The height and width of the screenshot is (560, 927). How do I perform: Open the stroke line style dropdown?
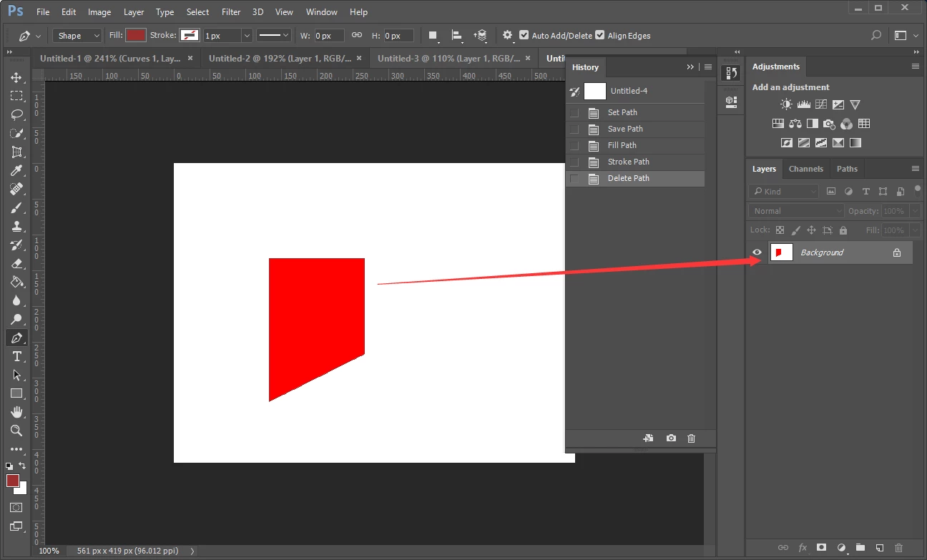point(273,35)
